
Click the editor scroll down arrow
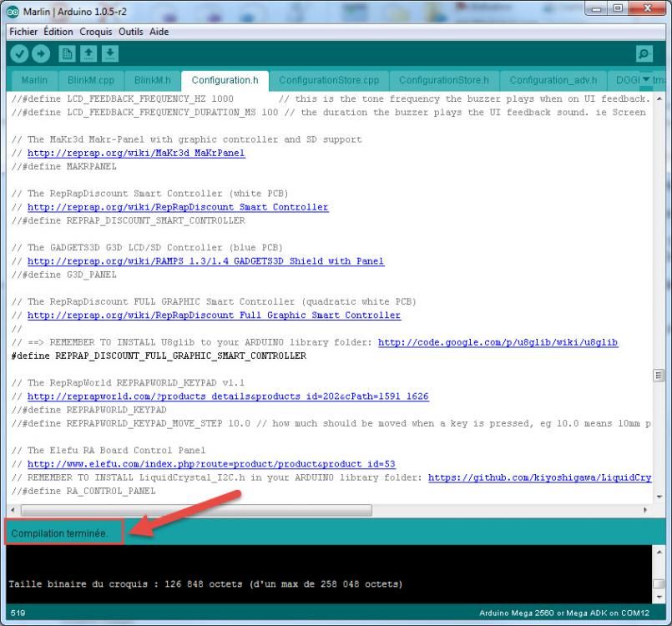[x=659, y=497]
